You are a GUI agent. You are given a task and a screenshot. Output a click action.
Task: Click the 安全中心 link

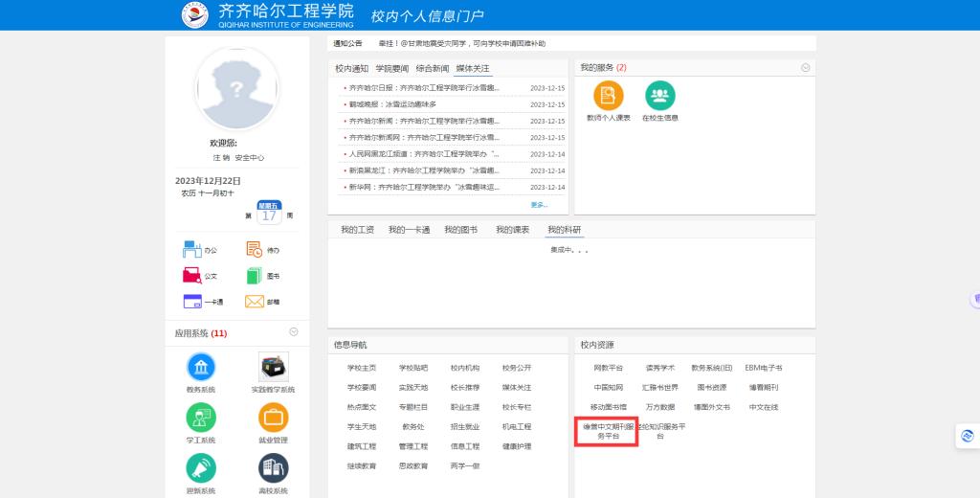[250, 157]
